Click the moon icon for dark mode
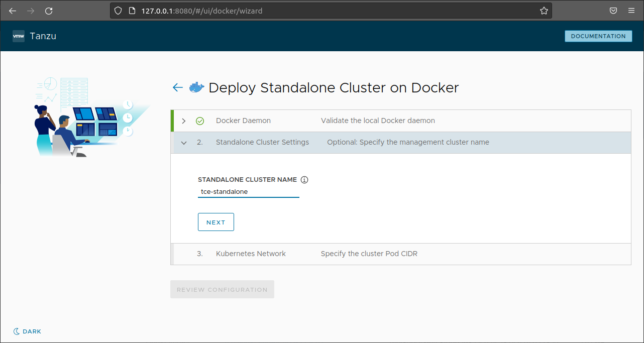644x343 pixels. pos(17,331)
